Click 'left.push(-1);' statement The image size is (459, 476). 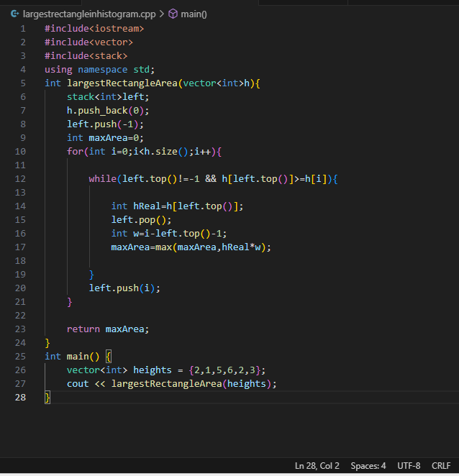pyautogui.click(x=105, y=124)
